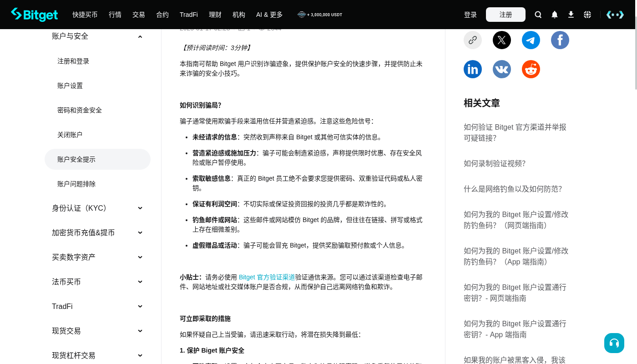The image size is (637, 364).
Task: Click the download app icon
Action: (x=571, y=15)
